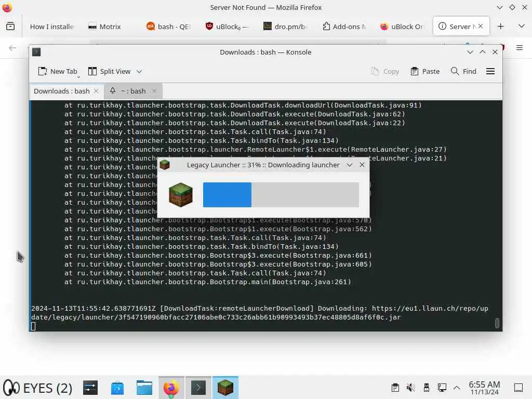Maximize the Konsole window
Viewport: 532px width, 399px height.
click(x=483, y=52)
